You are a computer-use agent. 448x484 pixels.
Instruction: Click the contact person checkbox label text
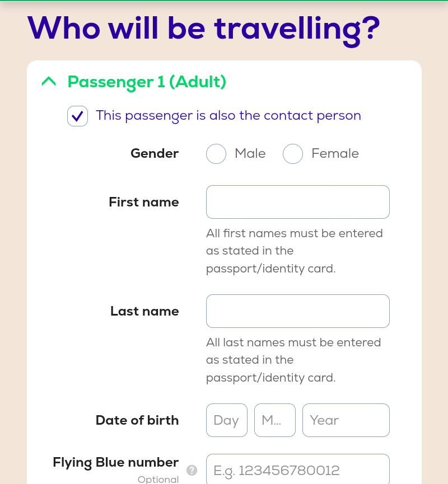click(x=228, y=116)
